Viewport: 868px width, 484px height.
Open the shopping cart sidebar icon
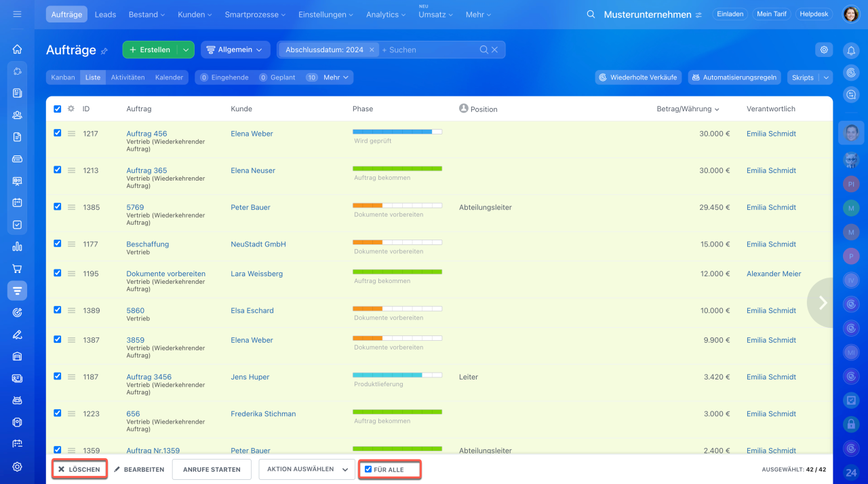(x=17, y=268)
